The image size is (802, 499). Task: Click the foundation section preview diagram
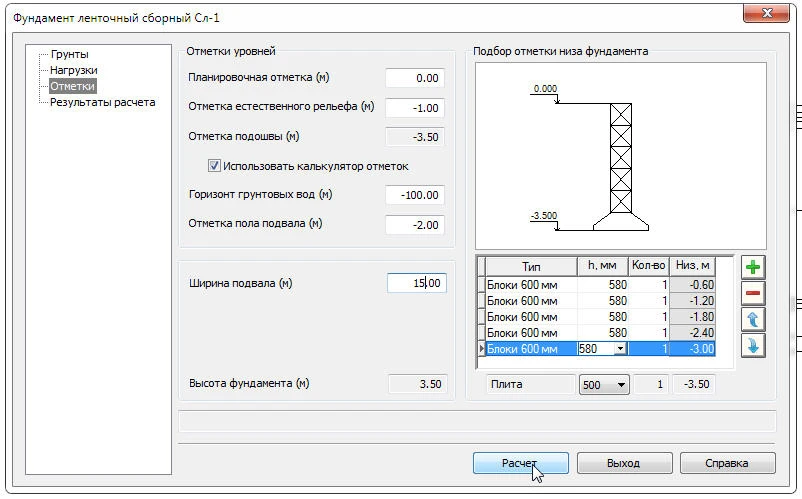coord(620,156)
